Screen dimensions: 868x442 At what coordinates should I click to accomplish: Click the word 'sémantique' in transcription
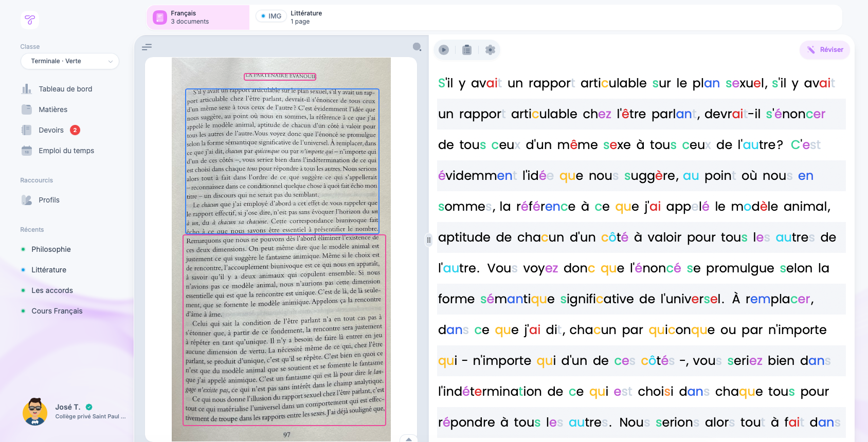pyautogui.click(x=517, y=299)
